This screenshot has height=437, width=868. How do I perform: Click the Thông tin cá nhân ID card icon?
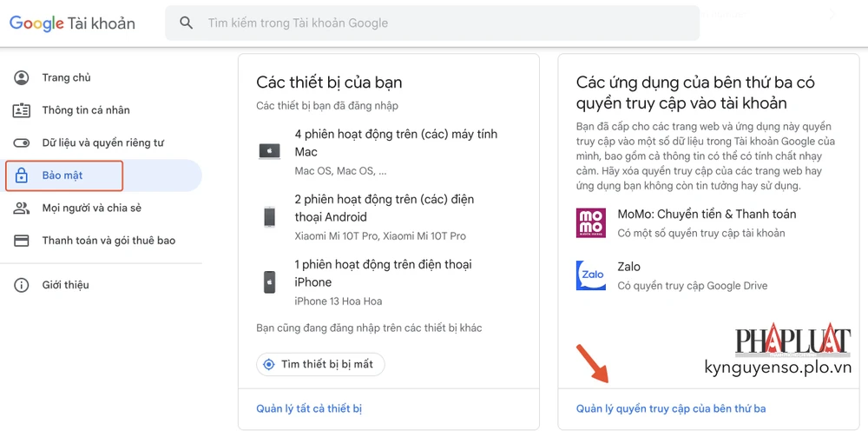22,110
